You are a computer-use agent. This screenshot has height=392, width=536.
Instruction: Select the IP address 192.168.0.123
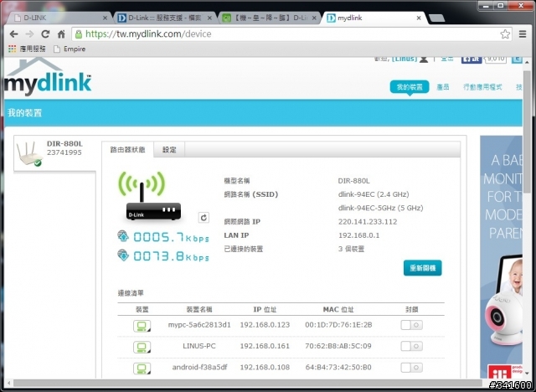click(x=265, y=325)
